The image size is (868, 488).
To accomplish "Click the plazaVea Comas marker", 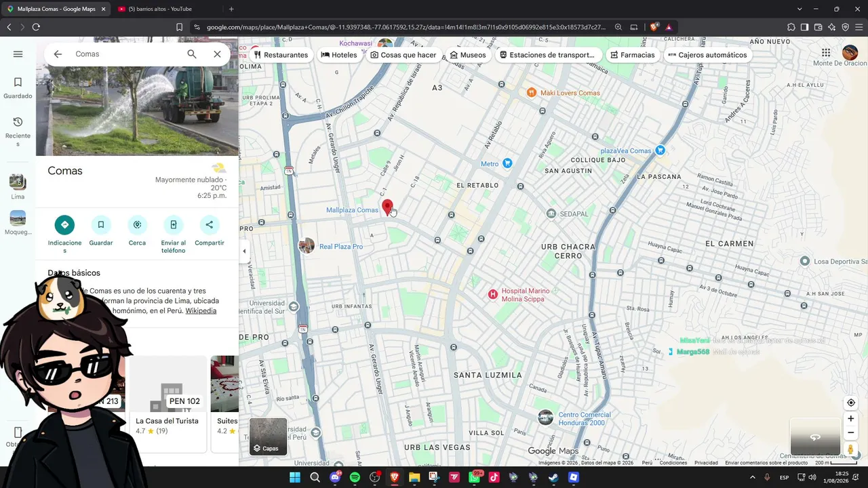I will pyautogui.click(x=660, y=150).
